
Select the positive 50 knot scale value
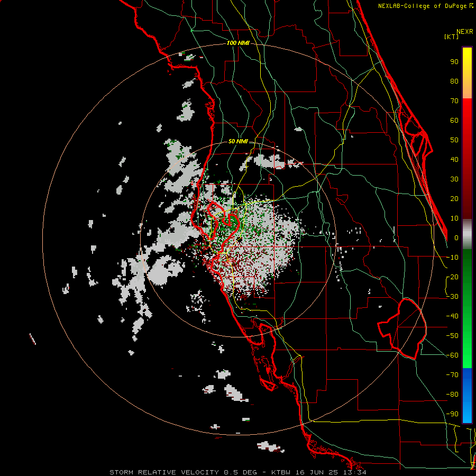click(x=454, y=140)
